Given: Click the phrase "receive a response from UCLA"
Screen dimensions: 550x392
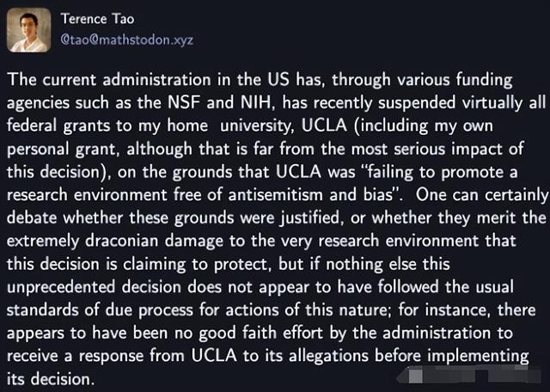Looking at the screenshot, I should 122,356.
